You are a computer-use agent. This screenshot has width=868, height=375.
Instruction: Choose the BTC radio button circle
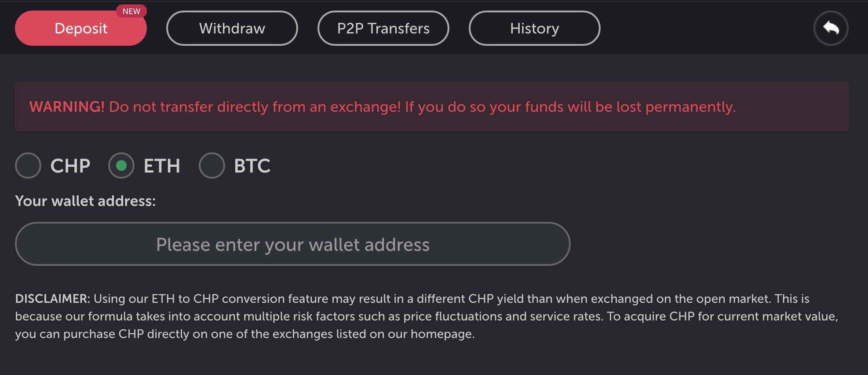pos(212,165)
